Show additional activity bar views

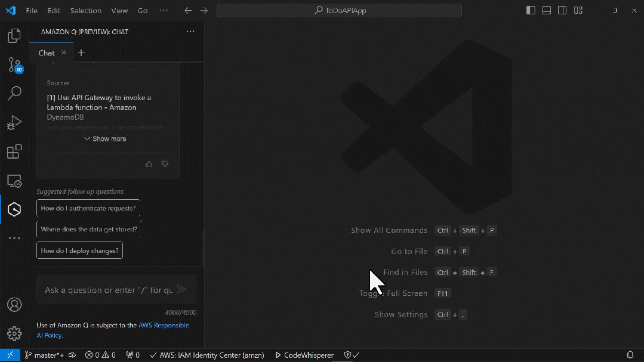point(14,238)
